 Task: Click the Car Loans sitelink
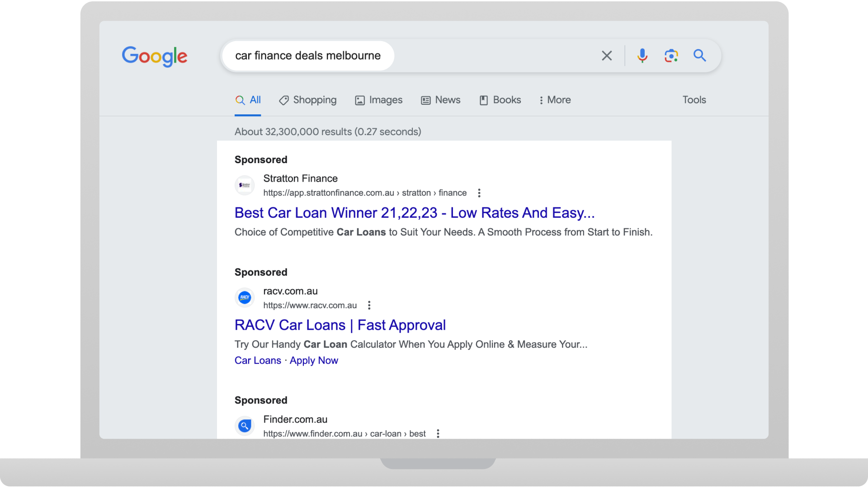pos(258,361)
